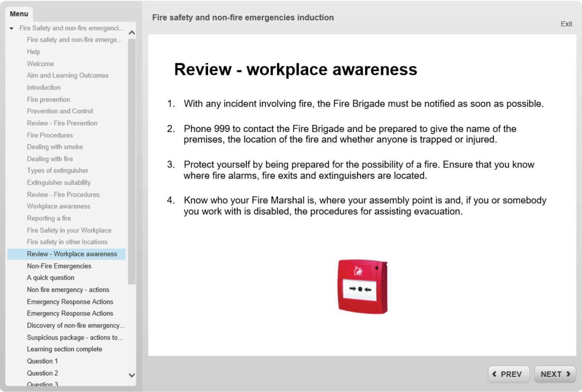Open the 'A quick question' slide

[51, 278]
